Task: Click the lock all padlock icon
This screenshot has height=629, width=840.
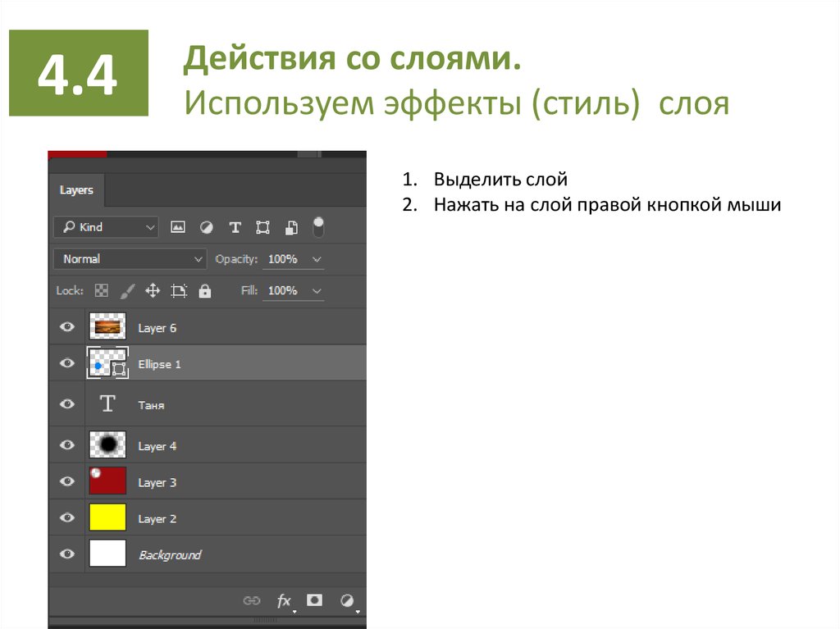Action: click(x=204, y=290)
